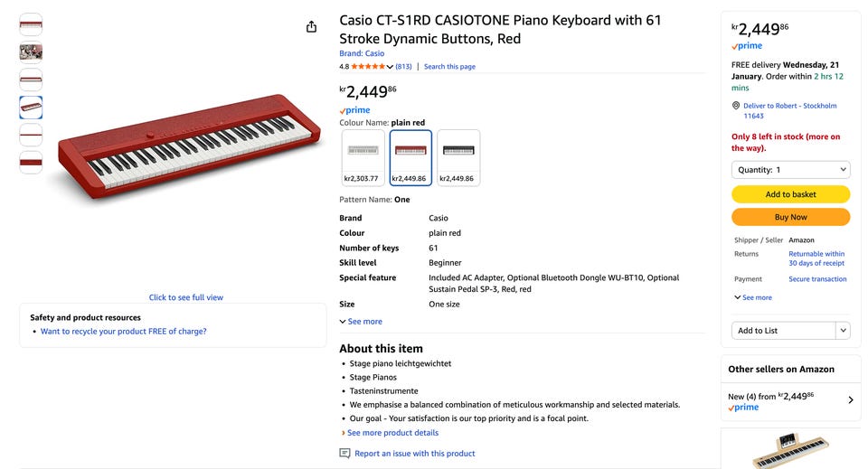Choose the black keyboard colour option
The height and width of the screenshot is (469, 868).
[x=458, y=157]
